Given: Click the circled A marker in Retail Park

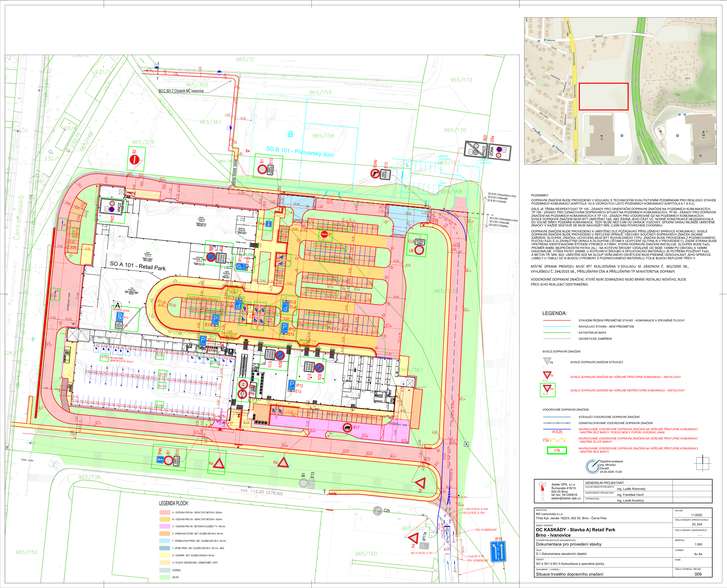Looking at the screenshot, I should point(118,306).
